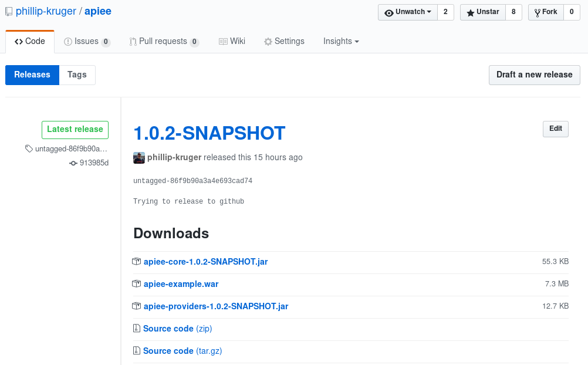This screenshot has height=365, width=588.
Task: Click Draft a new release button
Action: 535,75
